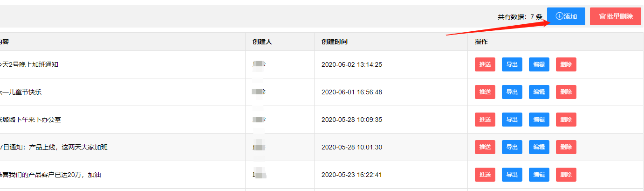This screenshot has height=191, width=644.
Task: Delete the 2号晚上加班通知 row
Action: tap(566, 64)
